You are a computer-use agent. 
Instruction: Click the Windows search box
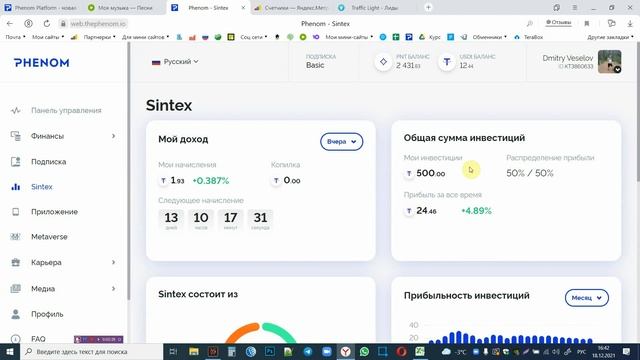92,351
